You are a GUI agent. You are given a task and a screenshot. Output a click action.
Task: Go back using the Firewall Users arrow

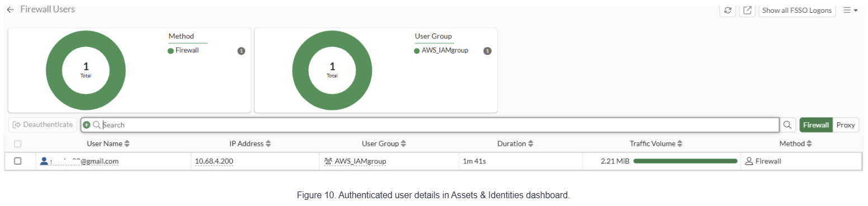tap(10, 9)
